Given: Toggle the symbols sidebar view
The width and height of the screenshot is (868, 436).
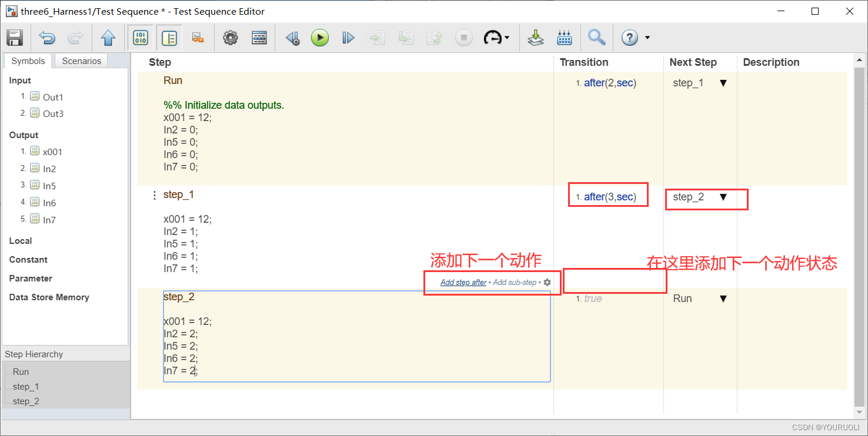Looking at the screenshot, I should [x=141, y=37].
